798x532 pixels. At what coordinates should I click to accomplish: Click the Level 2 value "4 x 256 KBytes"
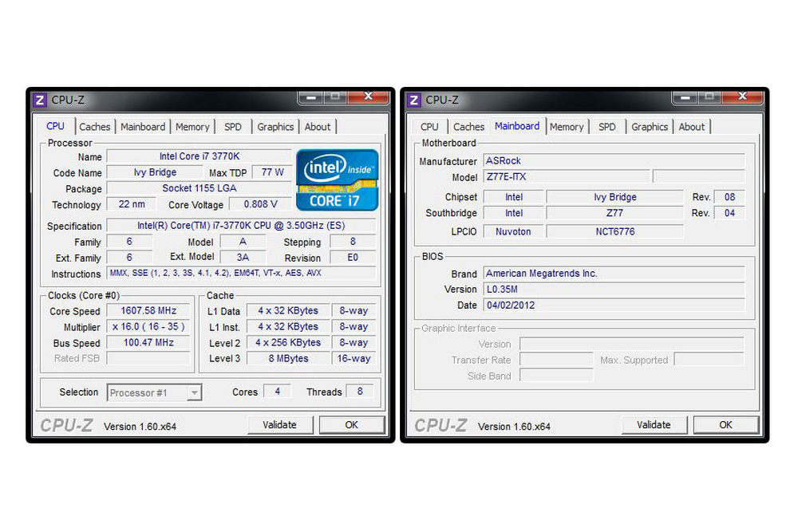(x=288, y=343)
